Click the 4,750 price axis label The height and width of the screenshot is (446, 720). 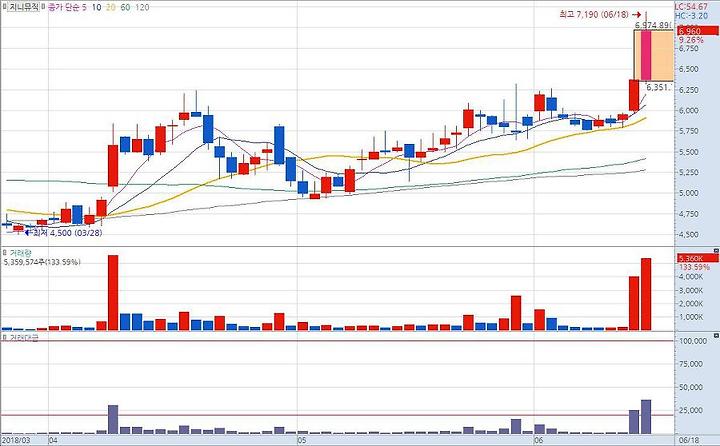click(x=689, y=214)
